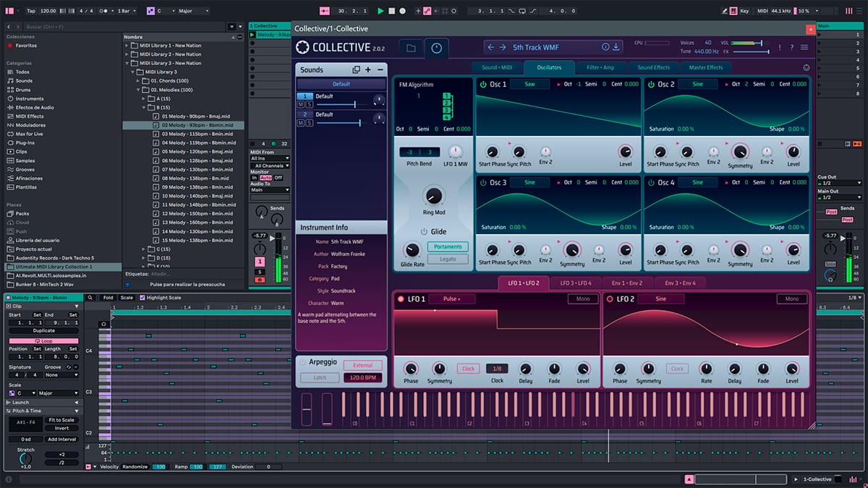This screenshot has width=868, height=488.
Task: Go to the next preset using right arrow
Action: coord(503,48)
